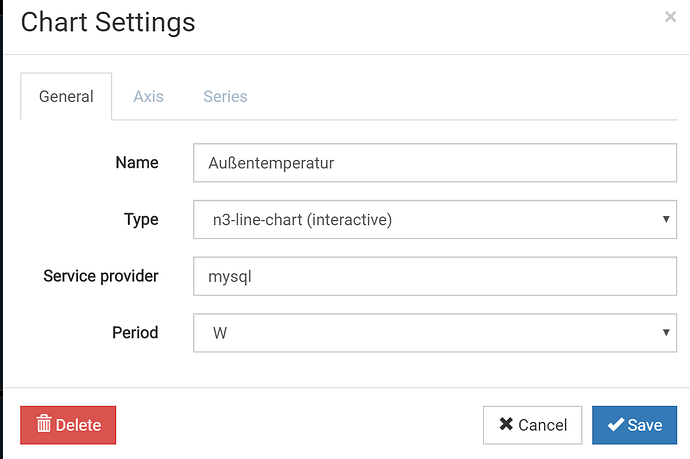The height and width of the screenshot is (459, 690).
Task: Click the X icon on Cancel button
Action: tap(506, 425)
